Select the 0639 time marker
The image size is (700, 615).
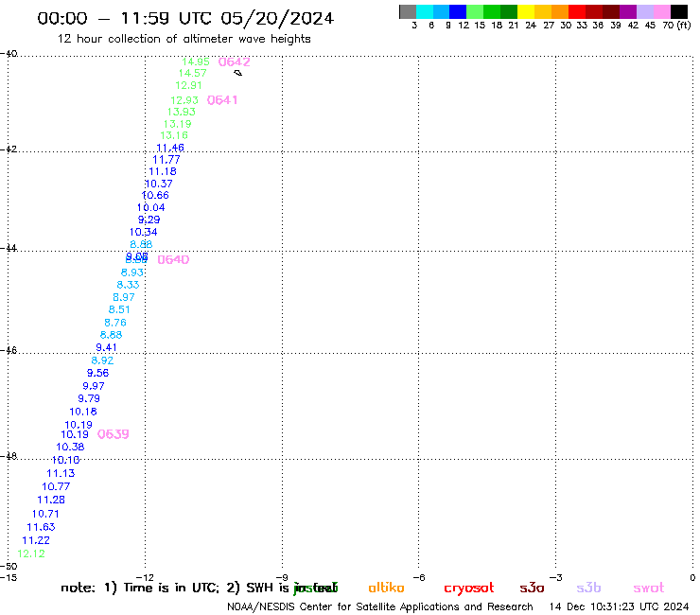click(x=113, y=434)
